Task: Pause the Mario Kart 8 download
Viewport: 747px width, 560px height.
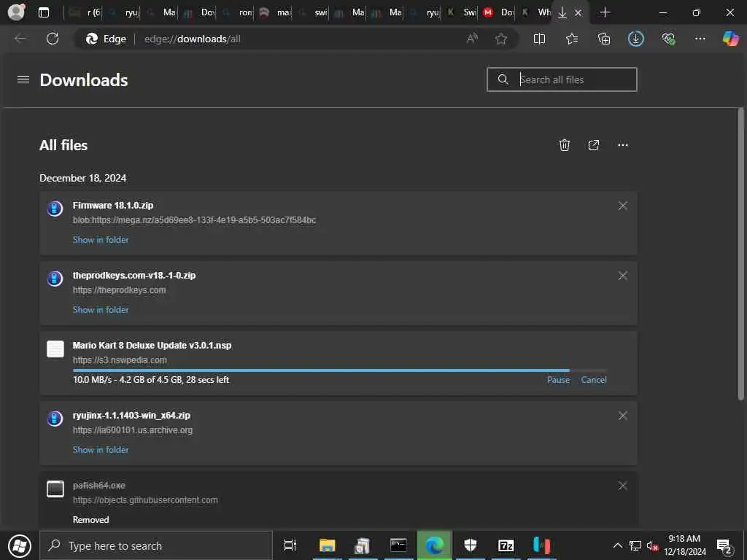Action: (x=558, y=379)
